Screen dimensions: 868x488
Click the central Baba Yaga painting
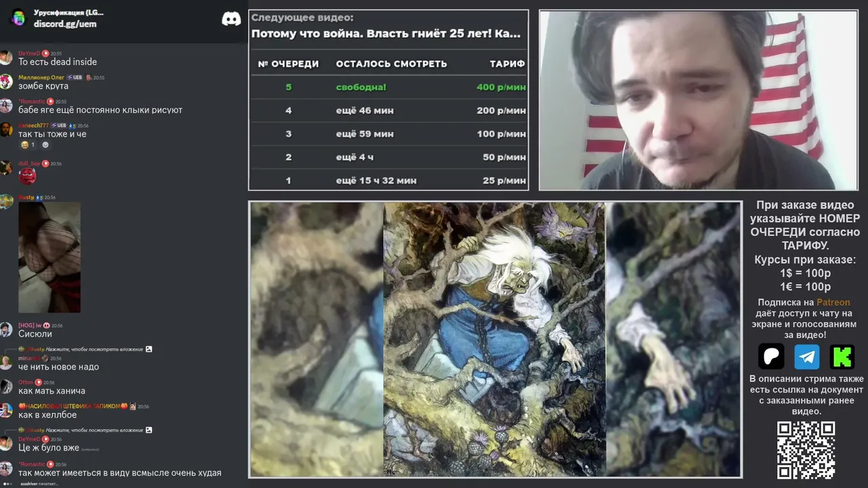pos(494,339)
